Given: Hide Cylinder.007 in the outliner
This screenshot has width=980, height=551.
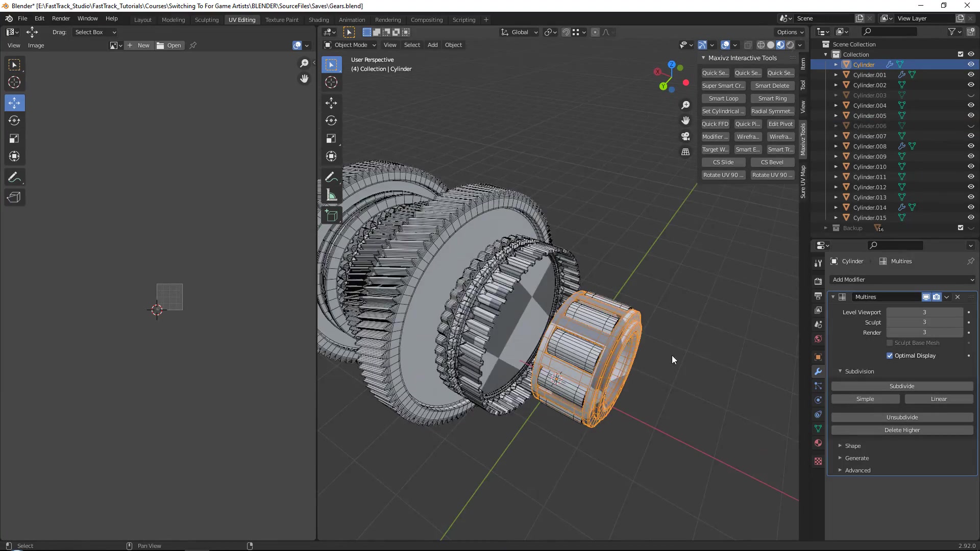Looking at the screenshot, I should tap(971, 136).
